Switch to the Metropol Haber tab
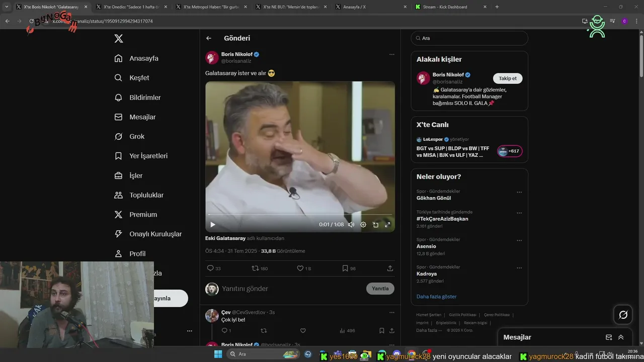 pyautogui.click(x=211, y=7)
